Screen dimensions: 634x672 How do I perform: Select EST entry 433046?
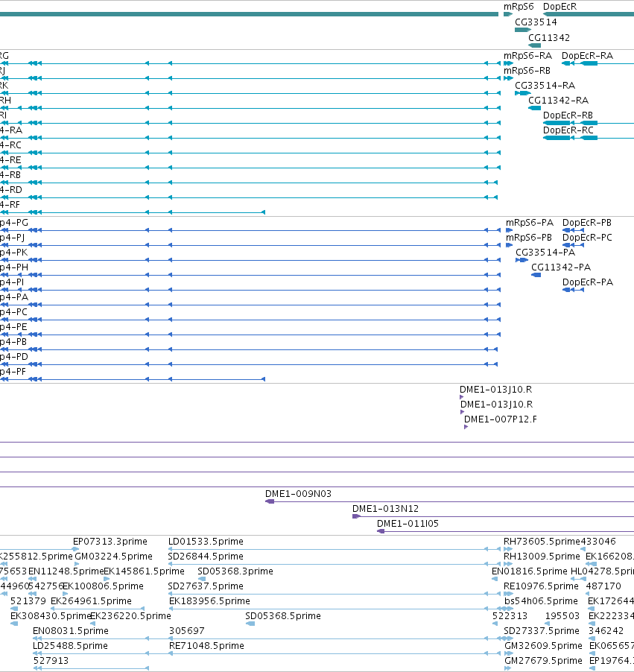click(x=598, y=542)
